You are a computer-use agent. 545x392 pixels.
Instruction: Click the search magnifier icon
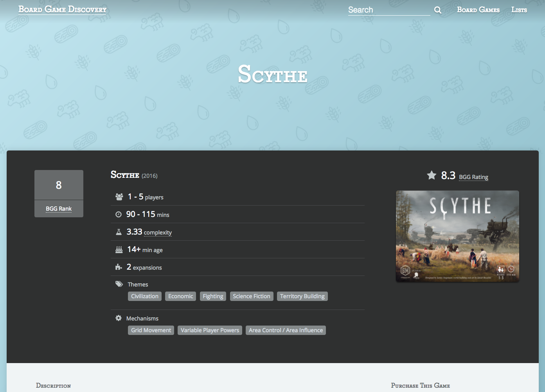point(438,10)
